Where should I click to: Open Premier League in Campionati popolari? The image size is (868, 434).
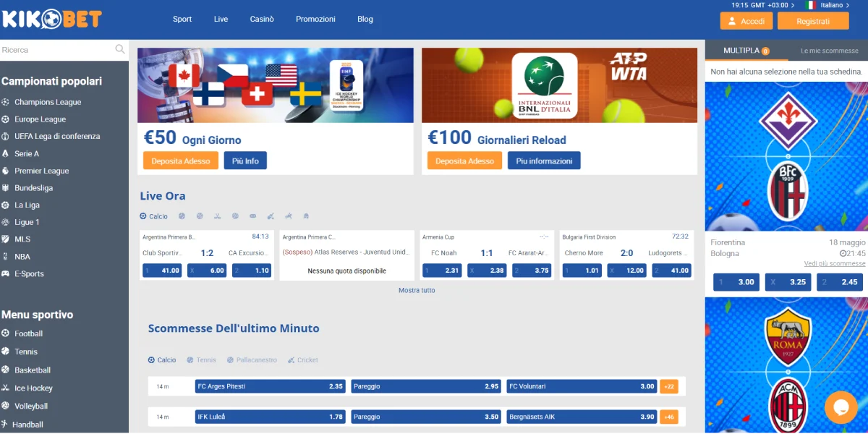[41, 171]
